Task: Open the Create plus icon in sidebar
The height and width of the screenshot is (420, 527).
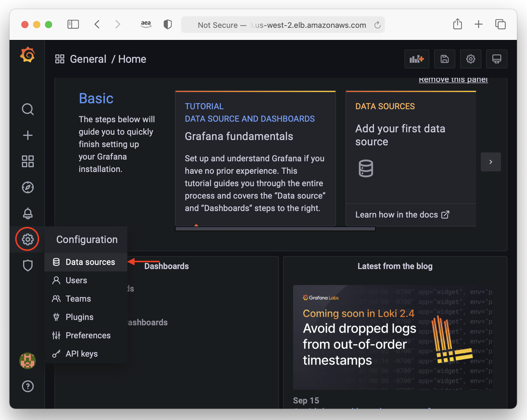Action: 28,135
